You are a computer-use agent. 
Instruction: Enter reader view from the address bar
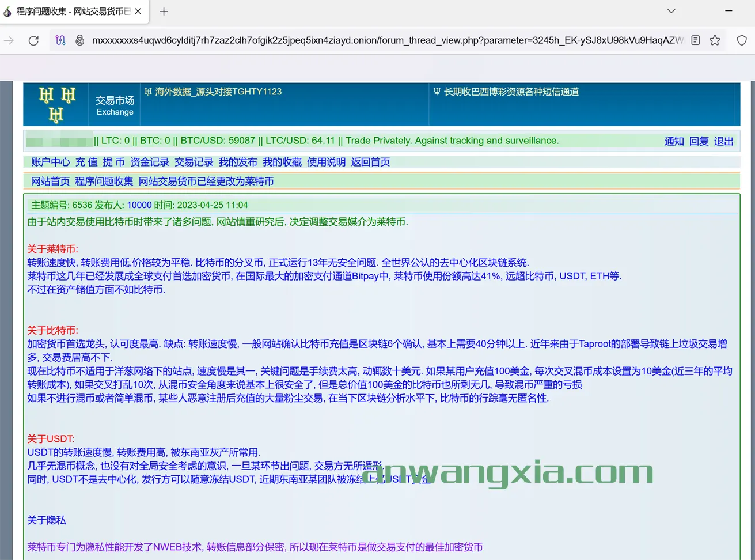[x=695, y=40]
